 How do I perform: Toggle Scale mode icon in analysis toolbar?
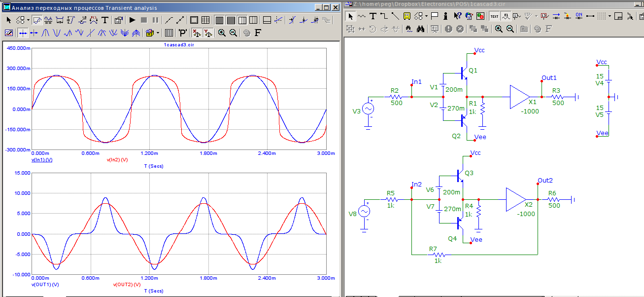37,20
